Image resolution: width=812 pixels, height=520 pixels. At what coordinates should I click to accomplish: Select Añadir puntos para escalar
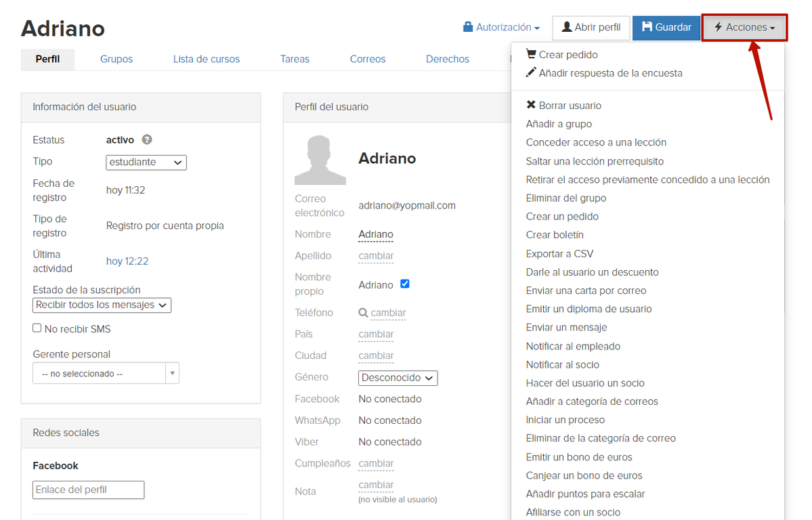[x=585, y=494]
